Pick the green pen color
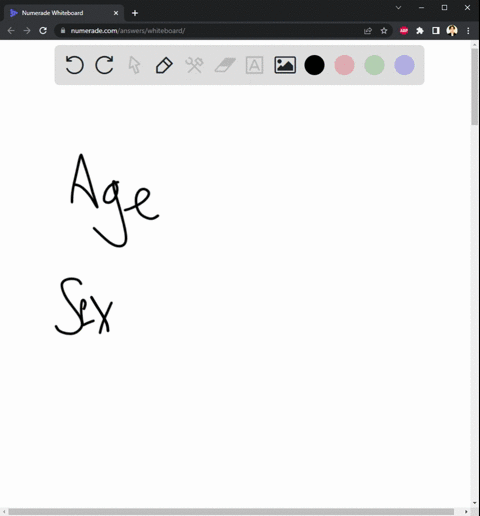The image size is (480, 516). 374,65
